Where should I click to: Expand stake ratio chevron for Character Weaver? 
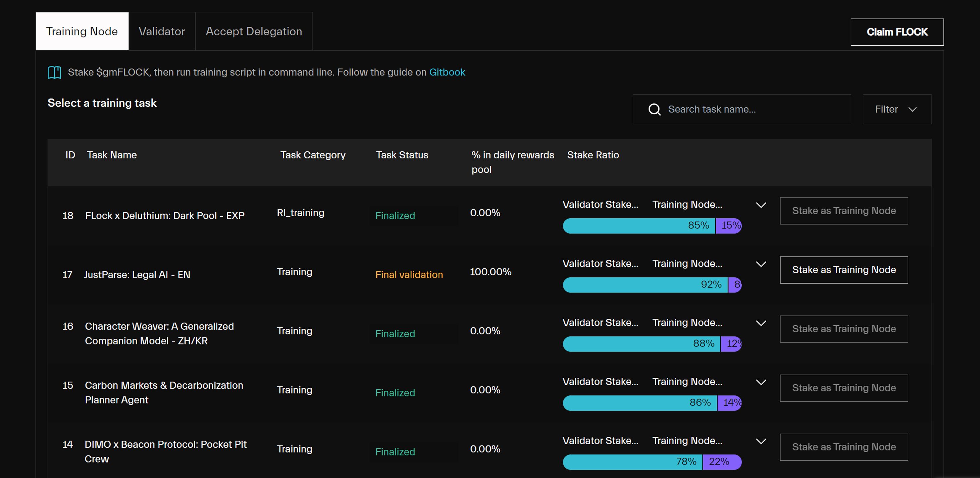click(761, 323)
